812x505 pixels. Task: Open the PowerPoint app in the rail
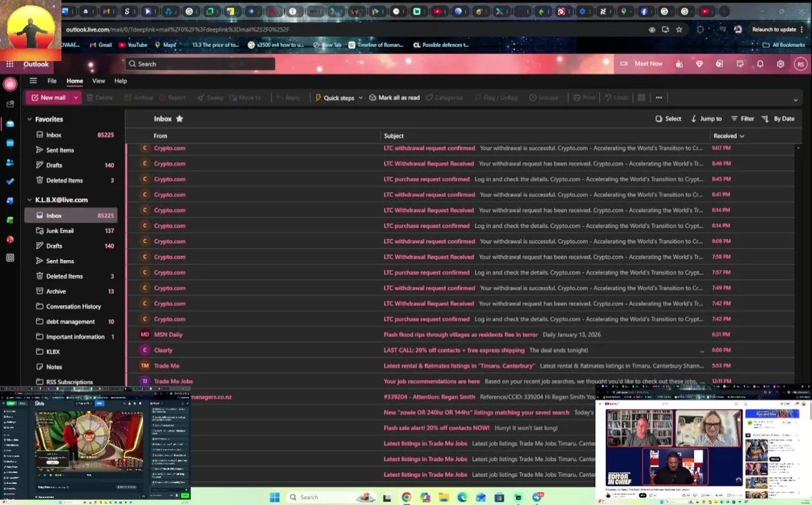click(10, 239)
